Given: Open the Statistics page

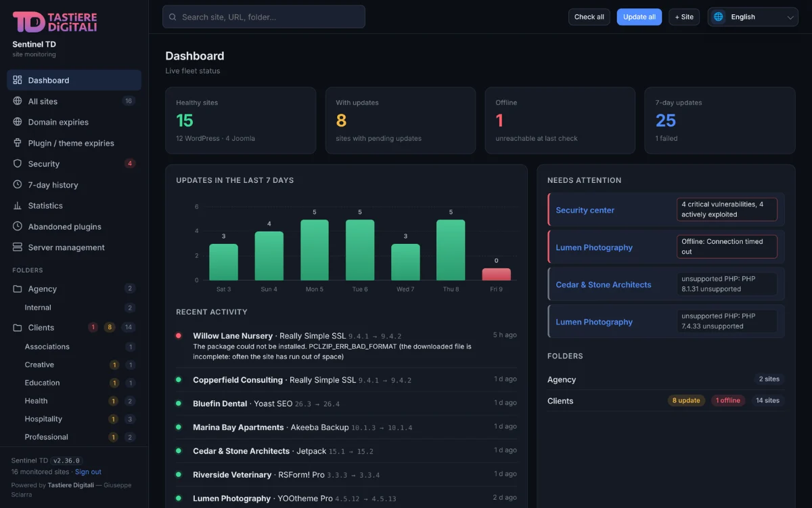Looking at the screenshot, I should [74, 206].
